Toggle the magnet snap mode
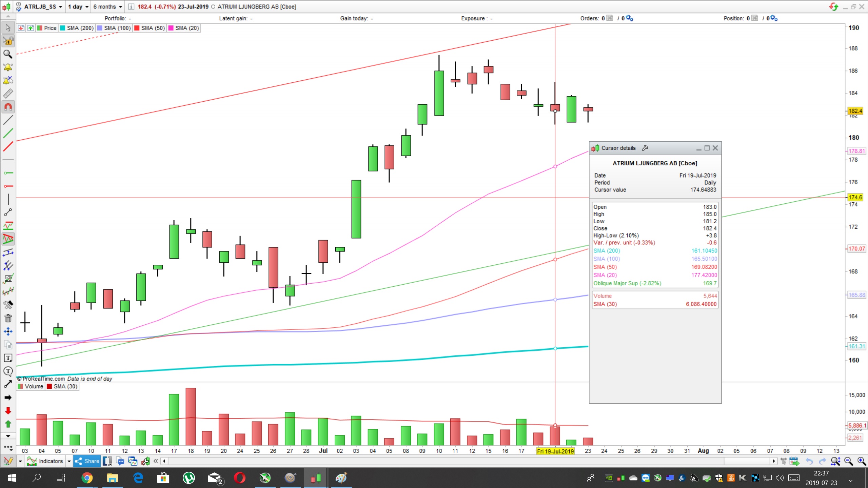 point(8,107)
